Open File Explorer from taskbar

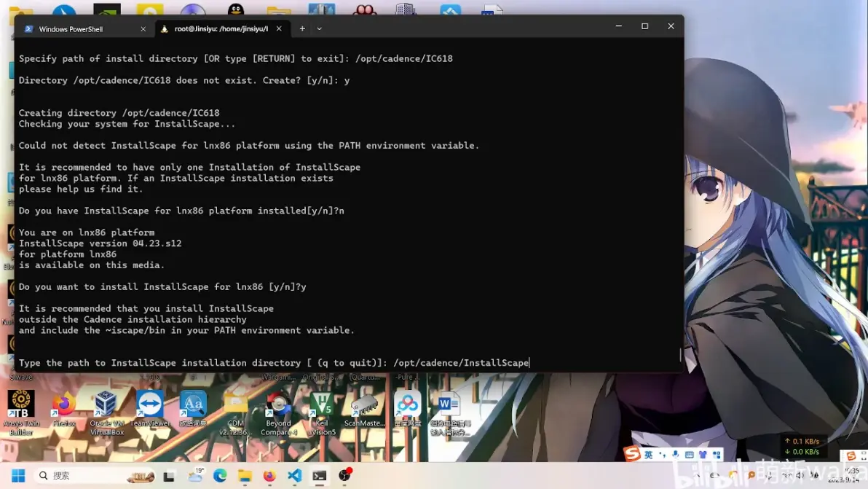(245, 476)
